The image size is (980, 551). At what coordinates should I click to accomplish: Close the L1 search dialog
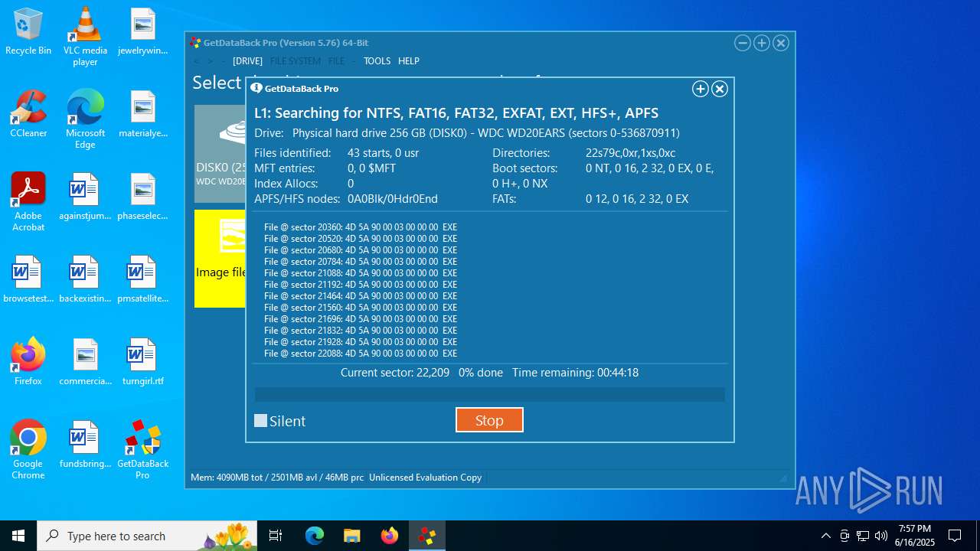720,90
